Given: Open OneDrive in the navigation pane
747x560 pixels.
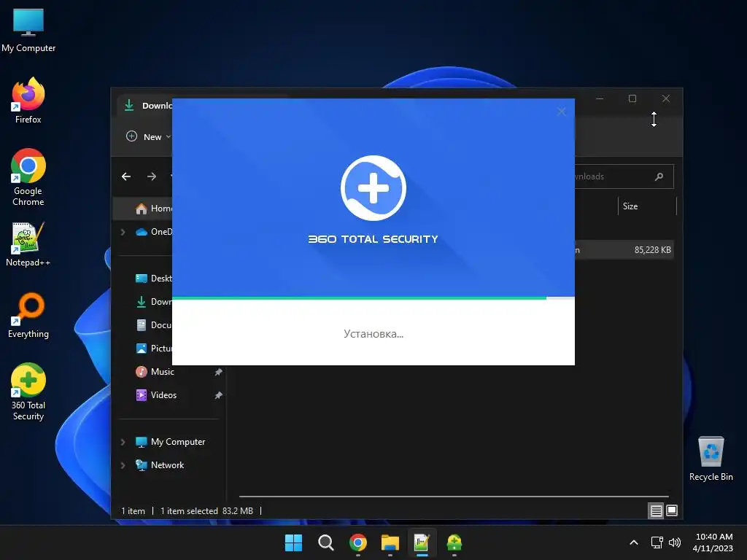Looking at the screenshot, I should 153,232.
